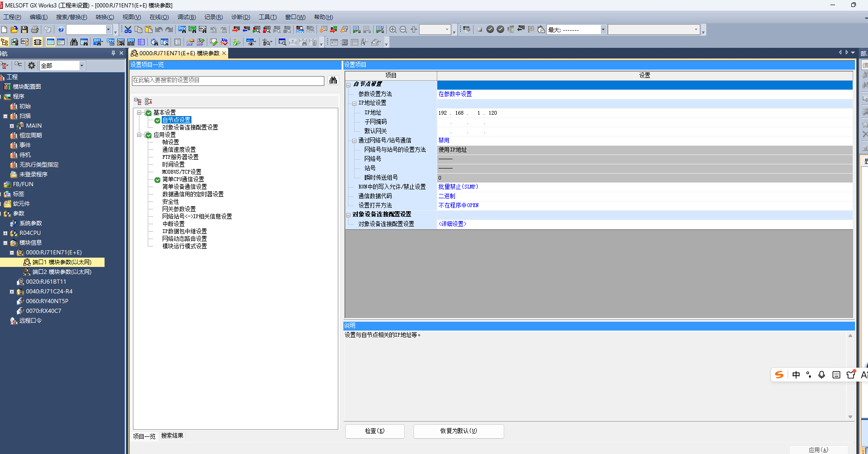The image size is (868, 454).
Task: Click the Zoom Out magnifier icon
Action: tap(403, 30)
